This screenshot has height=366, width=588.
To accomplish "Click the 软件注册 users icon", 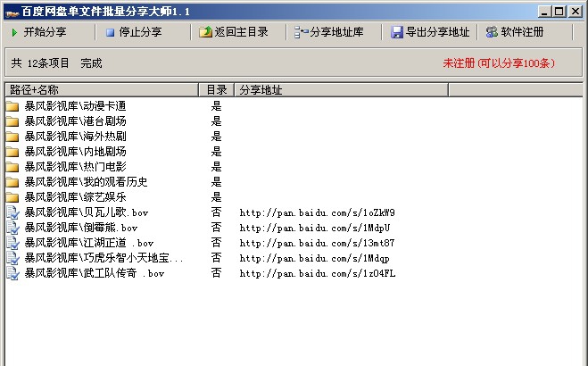I will (x=492, y=32).
